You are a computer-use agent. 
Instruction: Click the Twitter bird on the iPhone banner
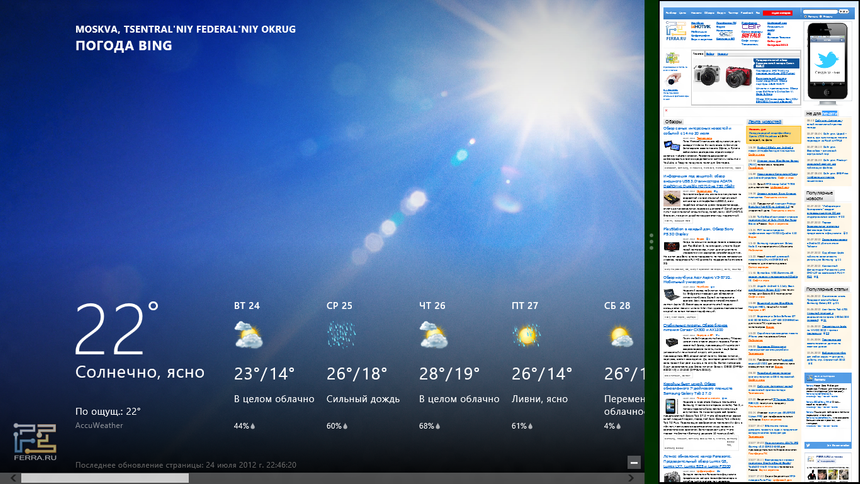point(827,60)
